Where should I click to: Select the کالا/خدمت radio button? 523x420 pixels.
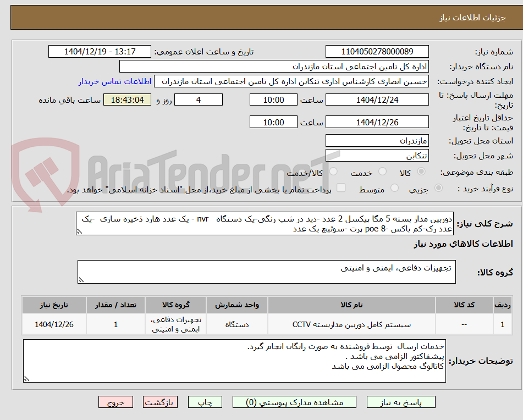point(333,172)
